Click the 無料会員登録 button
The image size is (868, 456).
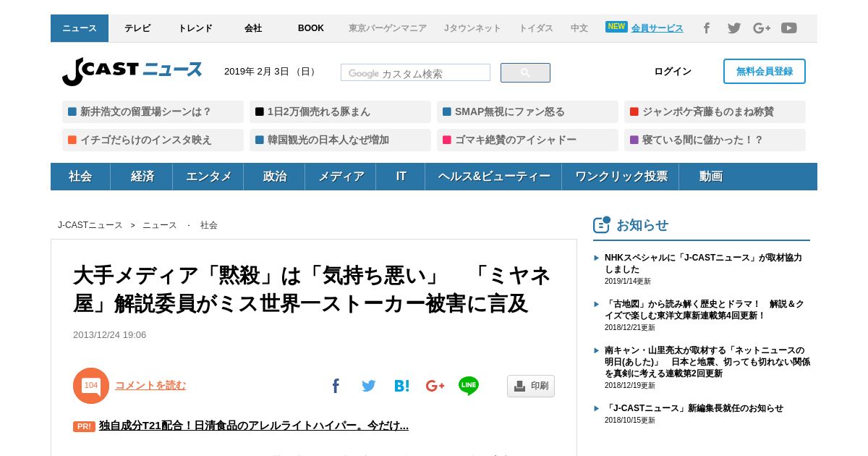click(x=765, y=71)
